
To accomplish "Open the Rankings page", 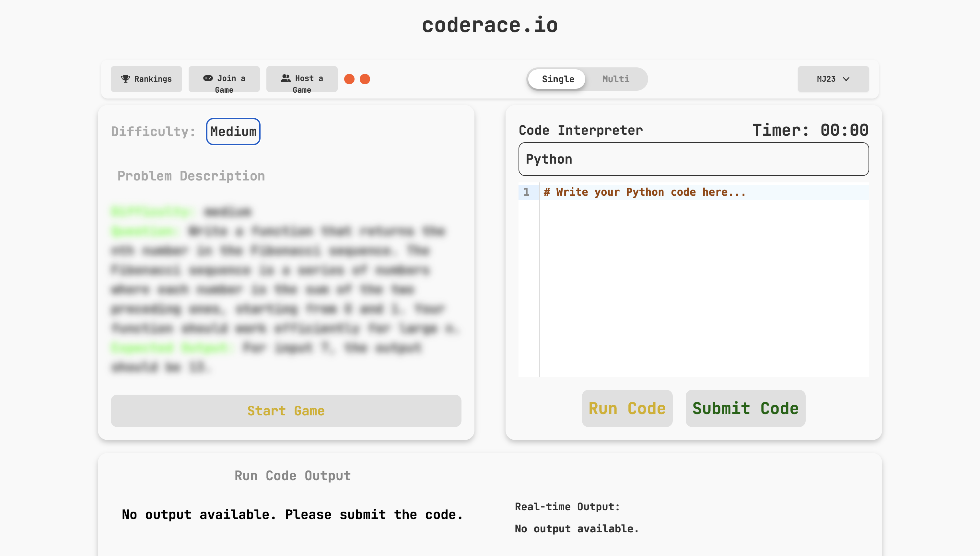I will coord(146,79).
